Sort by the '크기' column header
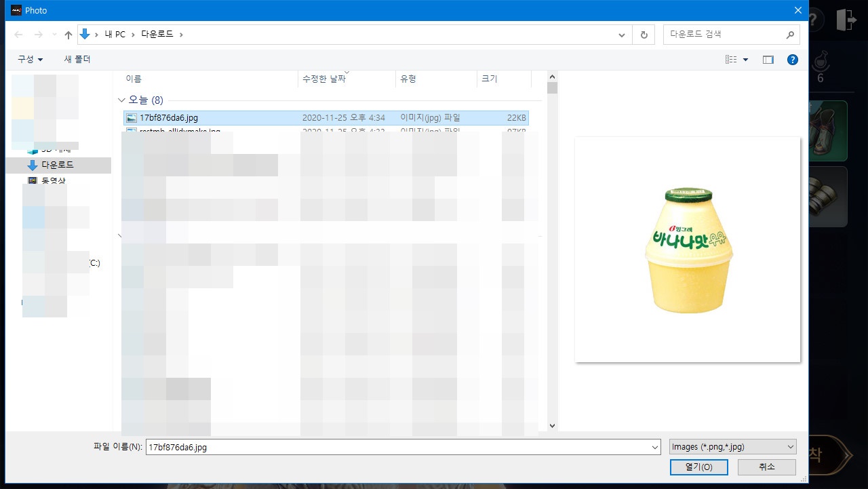Image resolution: width=868 pixels, height=489 pixels. pyautogui.click(x=489, y=79)
